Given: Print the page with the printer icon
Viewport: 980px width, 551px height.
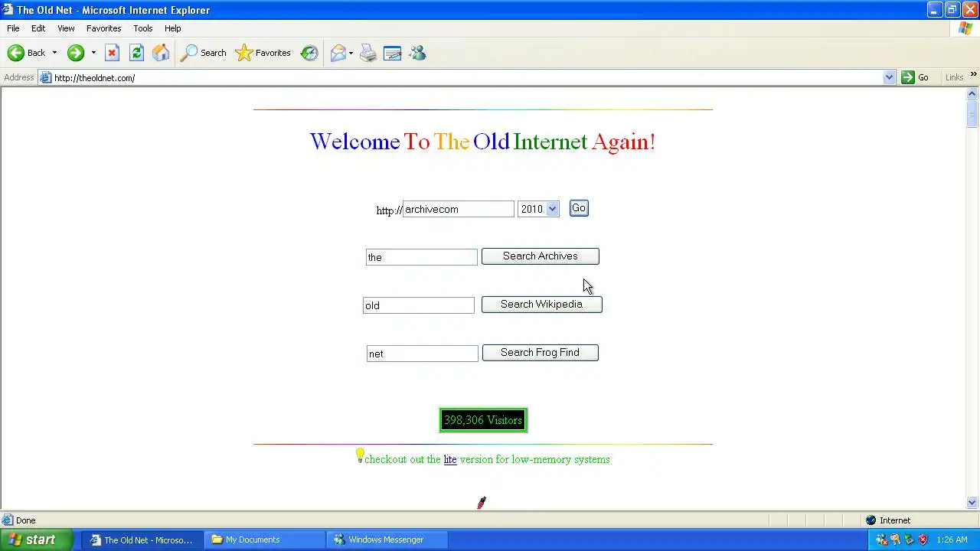Looking at the screenshot, I should tap(368, 53).
